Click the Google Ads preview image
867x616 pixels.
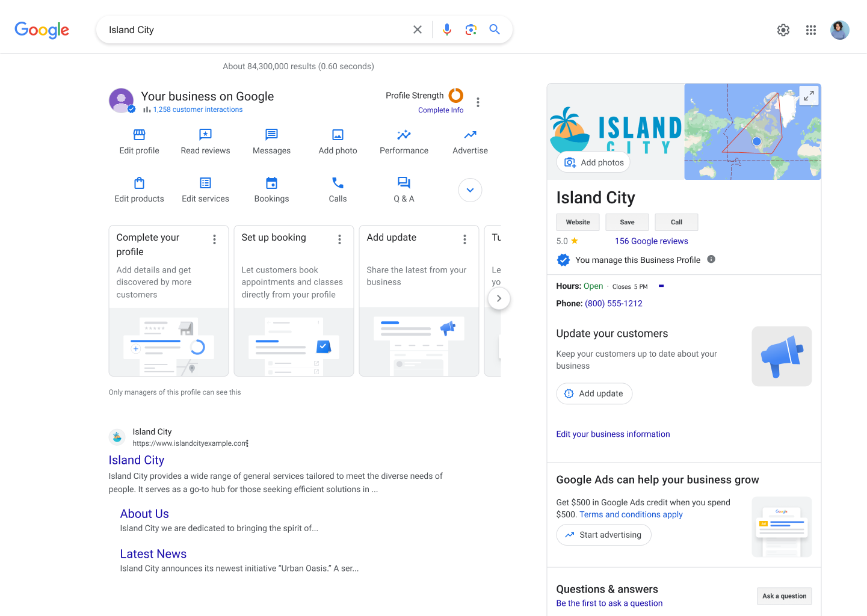click(782, 527)
